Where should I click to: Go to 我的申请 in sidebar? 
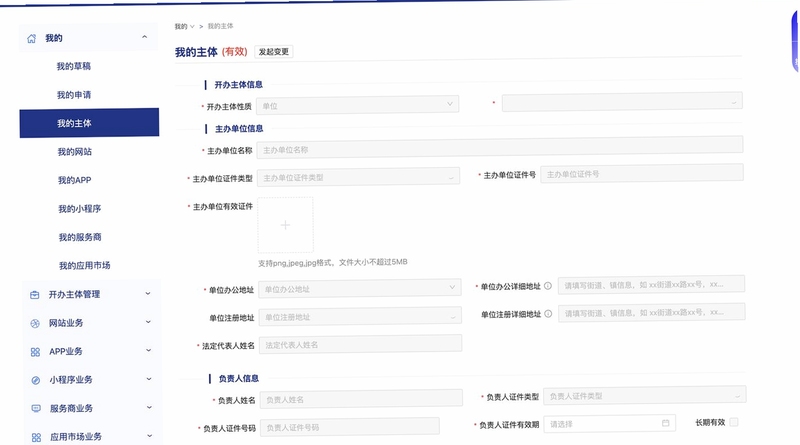[x=74, y=95]
